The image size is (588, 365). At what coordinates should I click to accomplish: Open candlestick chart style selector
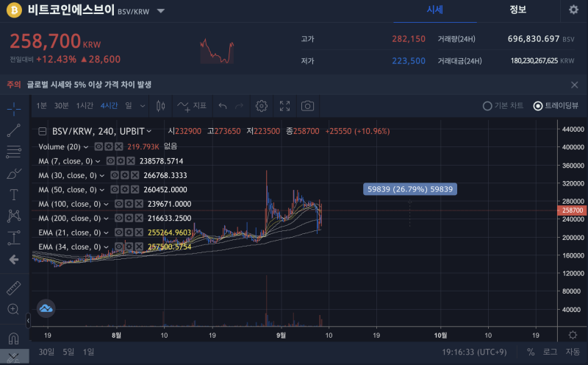click(x=160, y=106)
